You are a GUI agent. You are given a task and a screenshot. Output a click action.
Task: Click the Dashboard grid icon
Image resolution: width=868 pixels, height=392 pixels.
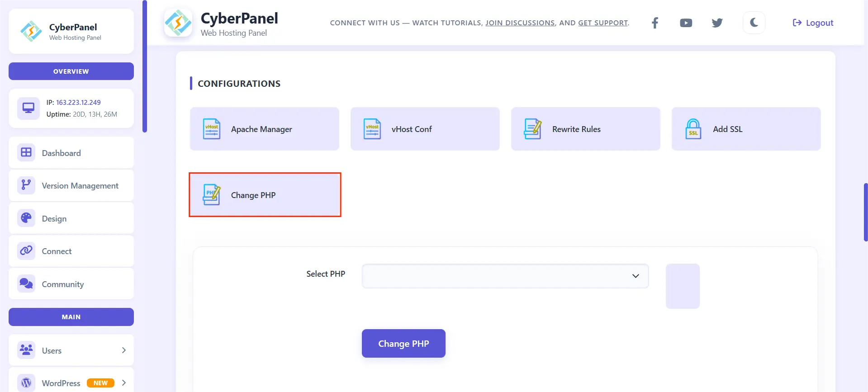tap(26, 152)
